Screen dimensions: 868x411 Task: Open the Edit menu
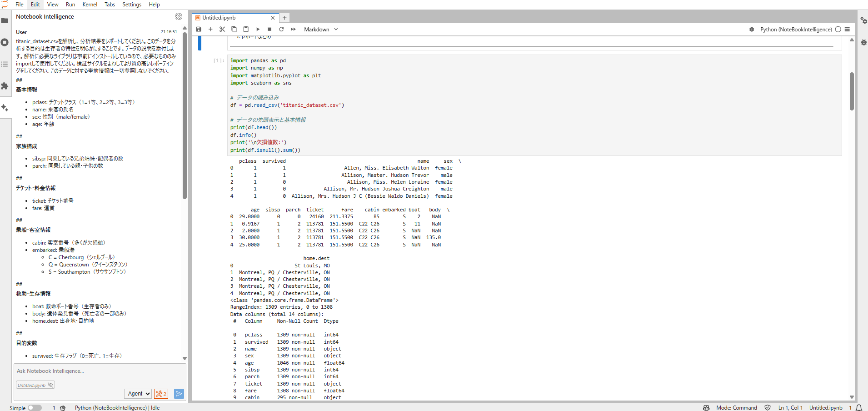click(35, 5)
